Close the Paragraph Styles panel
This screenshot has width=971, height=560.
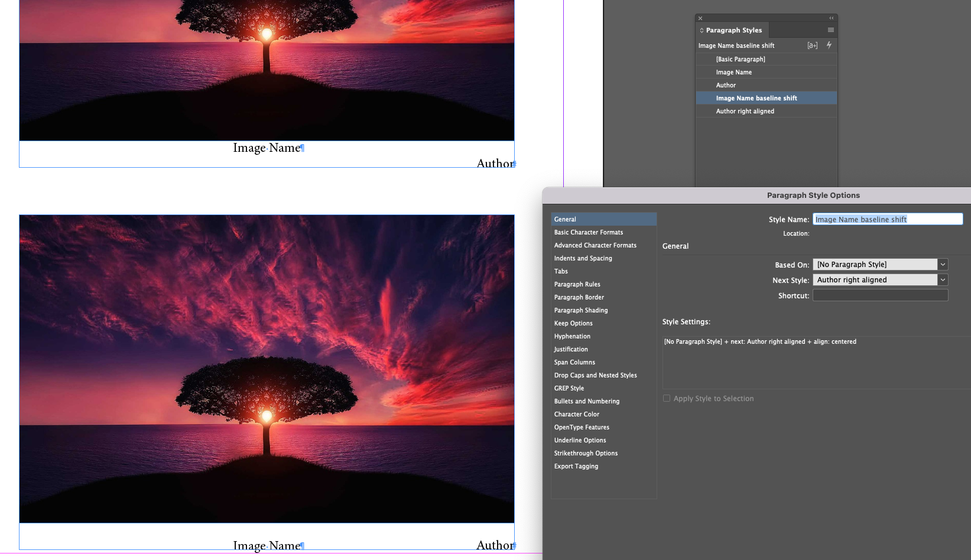coord(700,18)
